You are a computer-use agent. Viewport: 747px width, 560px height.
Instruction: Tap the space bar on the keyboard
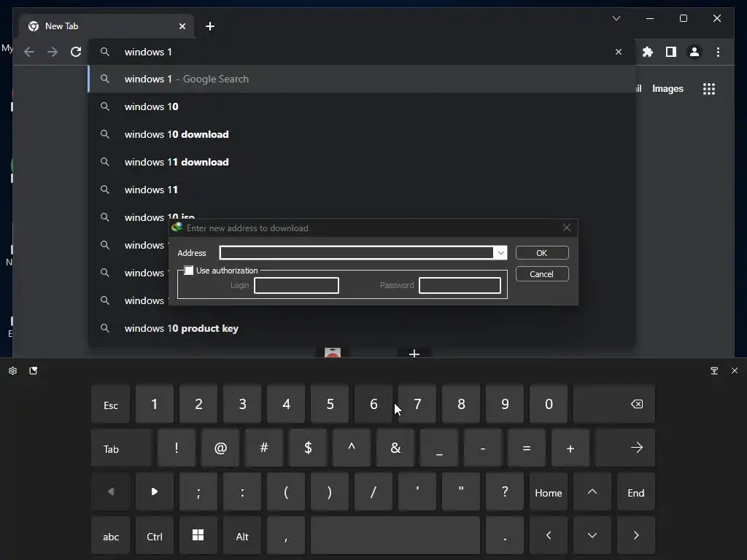[x=395, y=536]
